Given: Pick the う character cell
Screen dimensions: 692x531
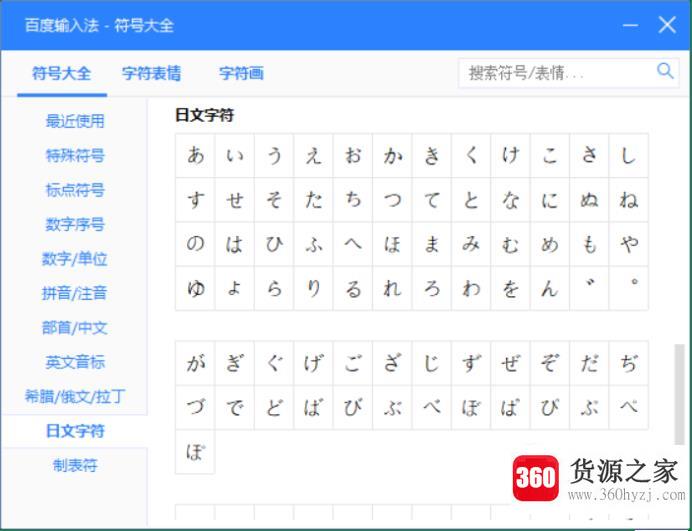Looking at the screenshot, I should [274, 155].
